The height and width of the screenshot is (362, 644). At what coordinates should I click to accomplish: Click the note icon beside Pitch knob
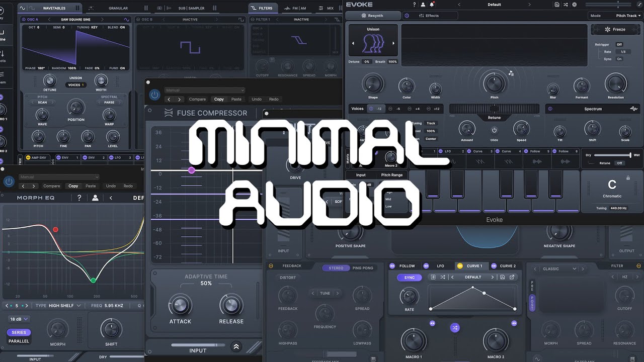pos(511,73)
